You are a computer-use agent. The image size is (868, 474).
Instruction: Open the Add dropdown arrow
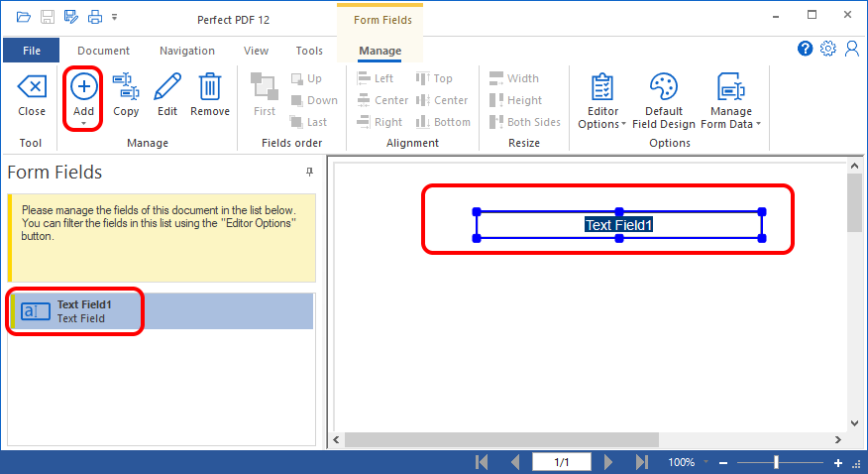tap(83, 124)
